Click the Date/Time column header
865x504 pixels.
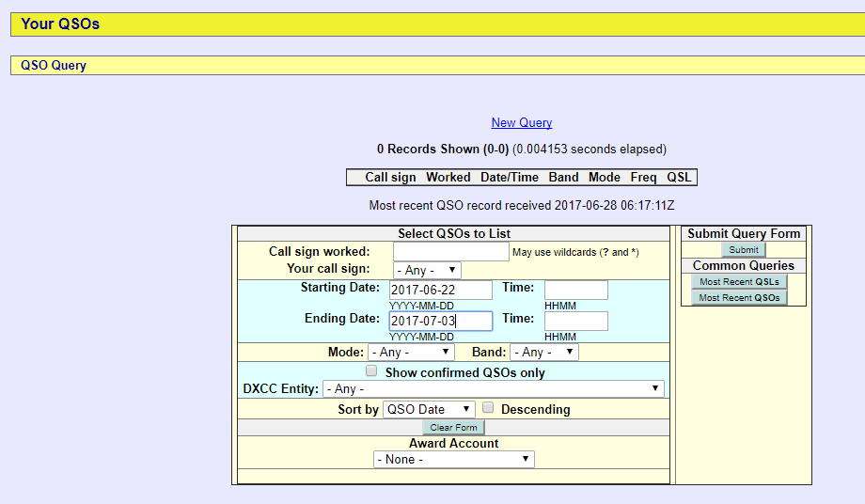510,177
